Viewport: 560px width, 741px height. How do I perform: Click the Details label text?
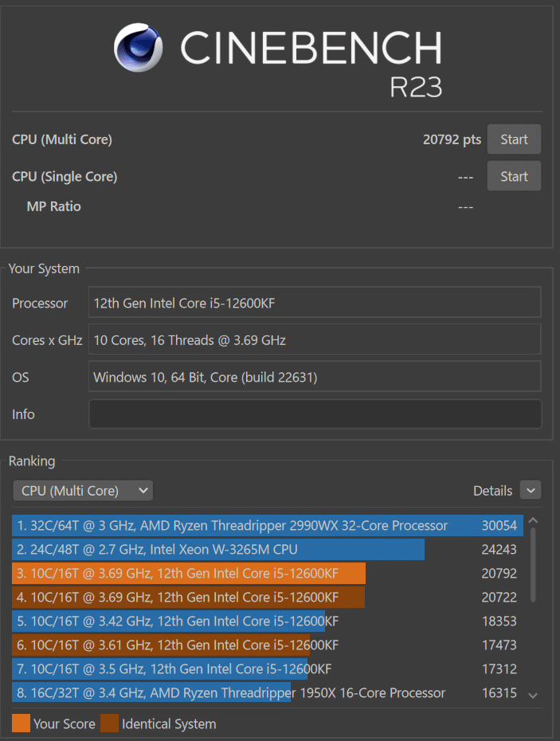pyautogui.click(x=493, y=491)
